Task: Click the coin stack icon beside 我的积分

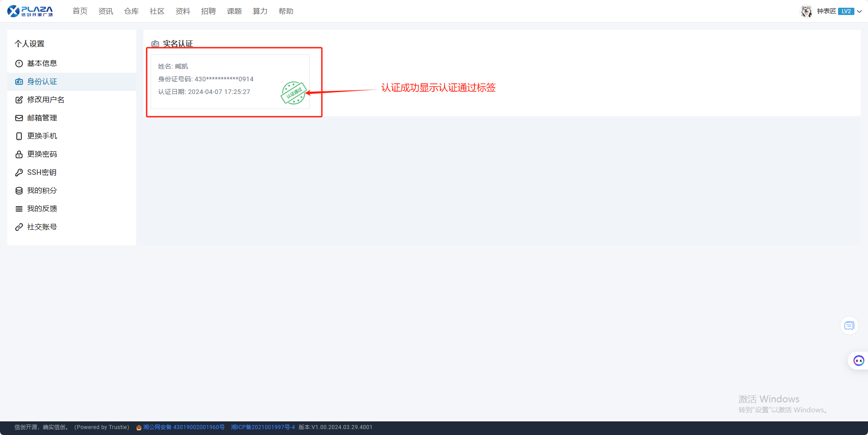Action: [19, 191]
